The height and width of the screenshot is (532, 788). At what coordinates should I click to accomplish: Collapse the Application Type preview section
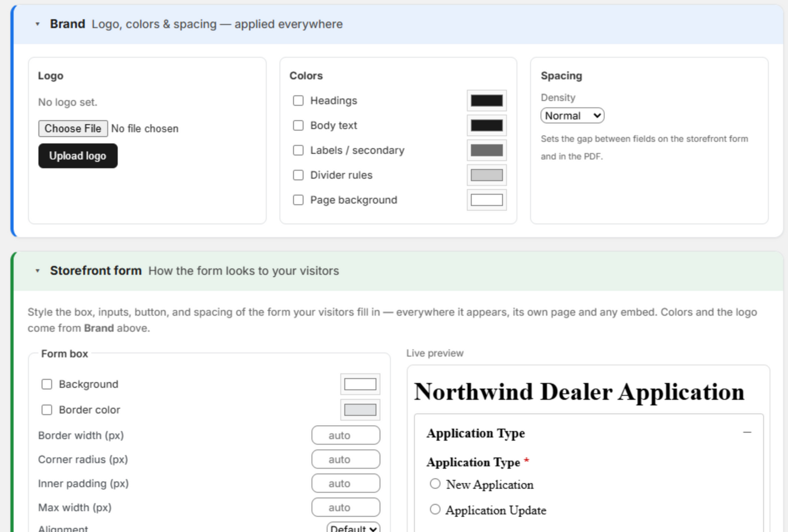747,432
